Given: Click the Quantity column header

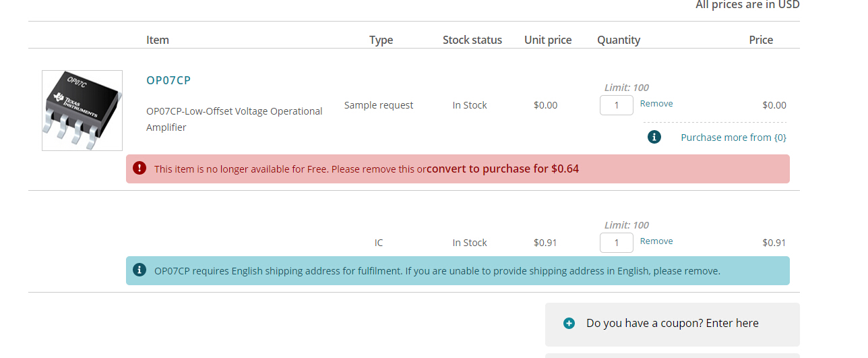Looking at the screenshot, I should coord(618,40).
